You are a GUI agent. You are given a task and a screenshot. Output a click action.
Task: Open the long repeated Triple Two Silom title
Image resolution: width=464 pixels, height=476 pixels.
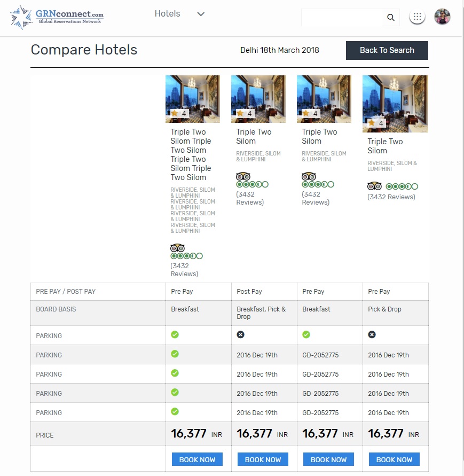click(x=191, y=154)
